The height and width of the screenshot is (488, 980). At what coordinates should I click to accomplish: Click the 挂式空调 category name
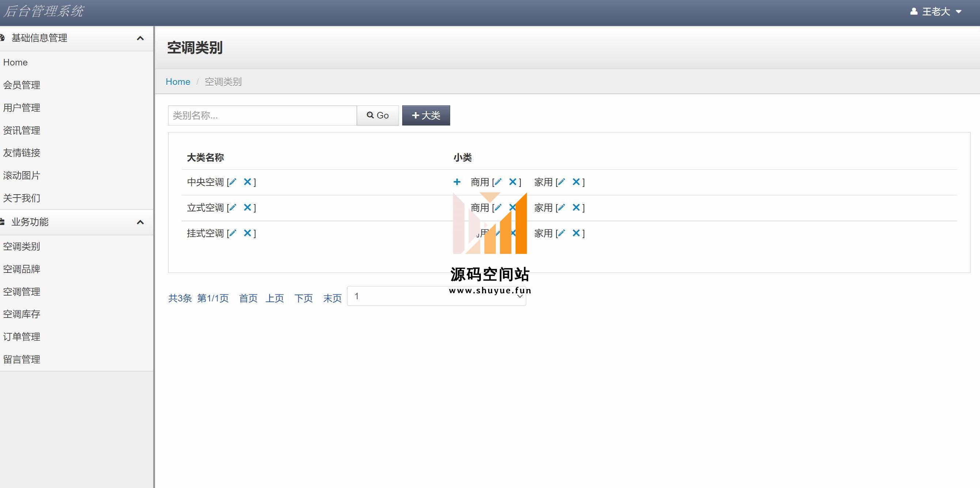(x=206, y=233)
